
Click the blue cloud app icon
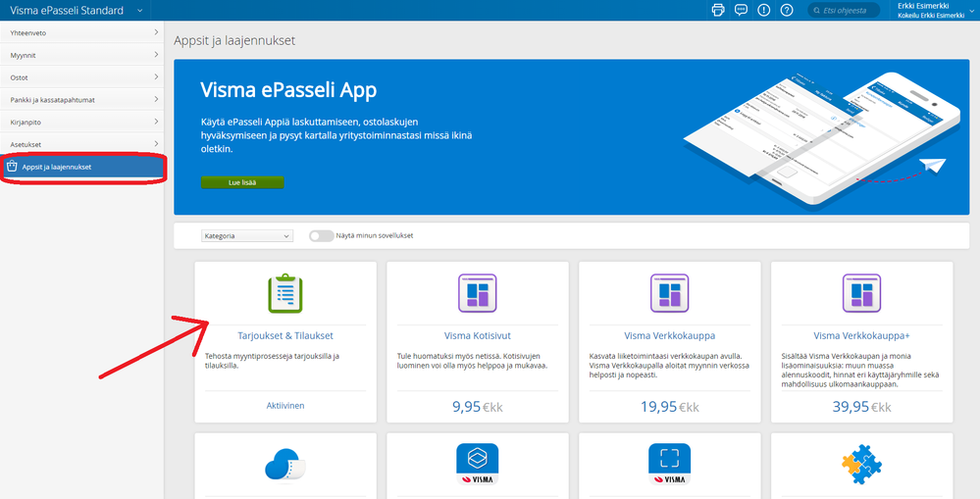(285, 466)
